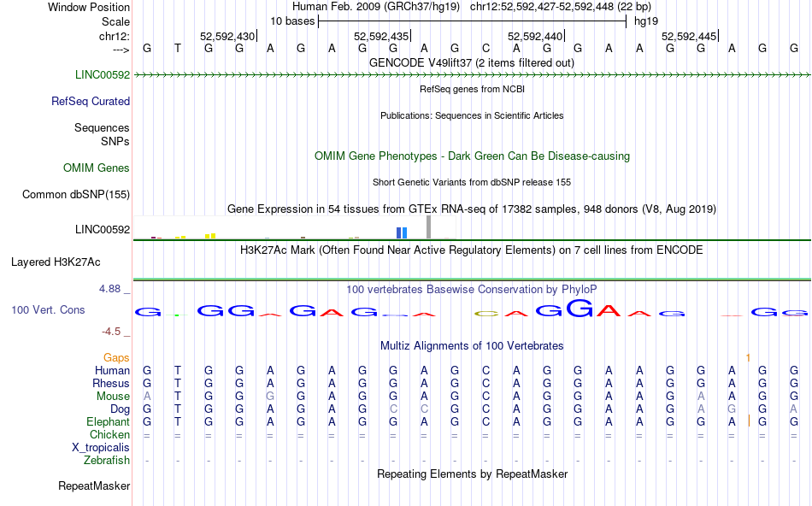Click the orange insertion bar in Elephant row
The width and height of the screenshot is (812, 506).
[x=749, y=421]
